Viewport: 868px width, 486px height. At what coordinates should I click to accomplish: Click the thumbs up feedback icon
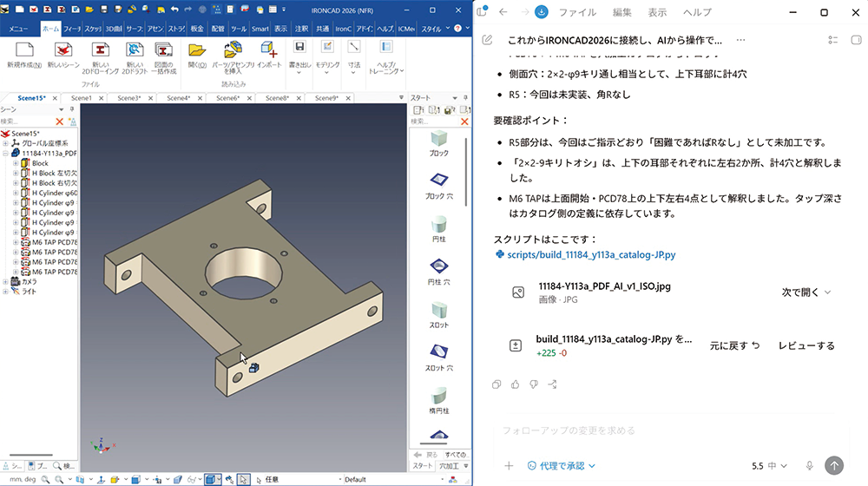coord(516,384)
